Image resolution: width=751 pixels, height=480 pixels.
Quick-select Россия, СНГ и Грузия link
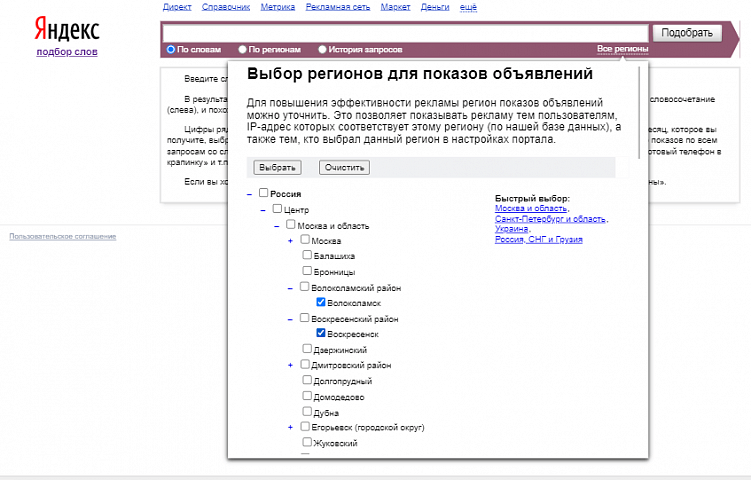(539, 240)
